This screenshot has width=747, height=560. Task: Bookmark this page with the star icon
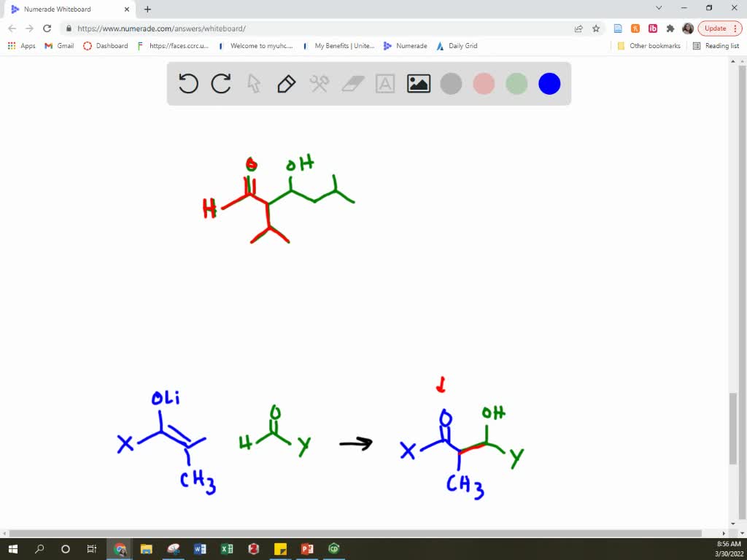[597, 28]
